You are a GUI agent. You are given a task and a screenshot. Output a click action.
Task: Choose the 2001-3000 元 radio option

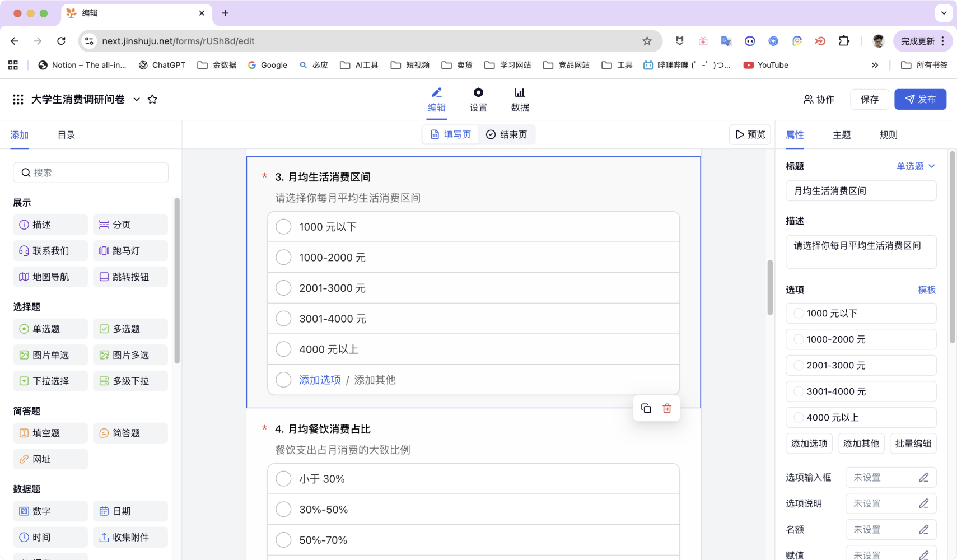(283, 288)
